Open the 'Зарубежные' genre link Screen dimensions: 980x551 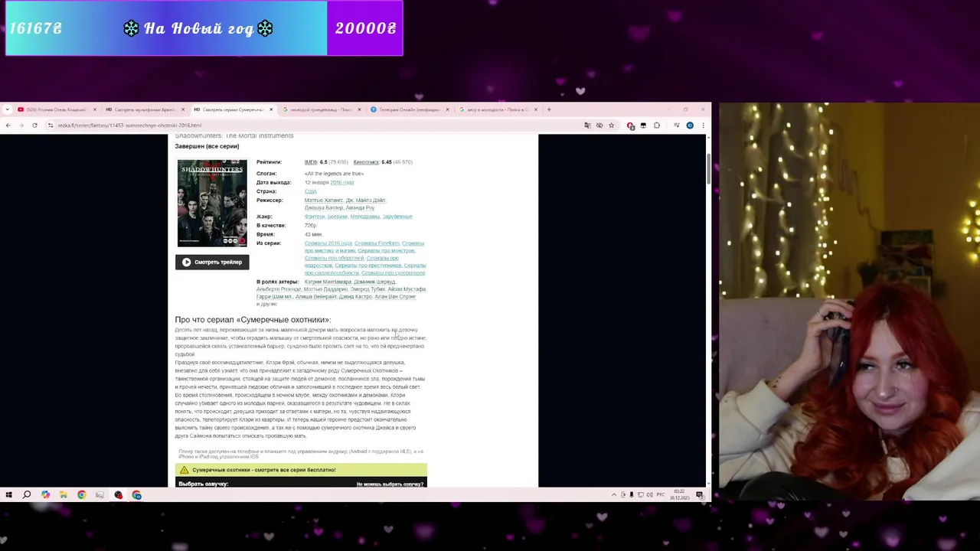pos(397,217)
